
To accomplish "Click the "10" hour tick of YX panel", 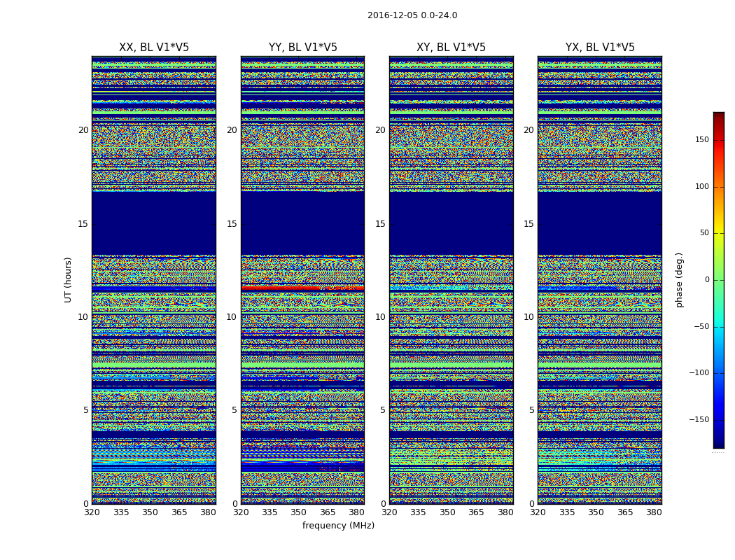I will 529,317.
